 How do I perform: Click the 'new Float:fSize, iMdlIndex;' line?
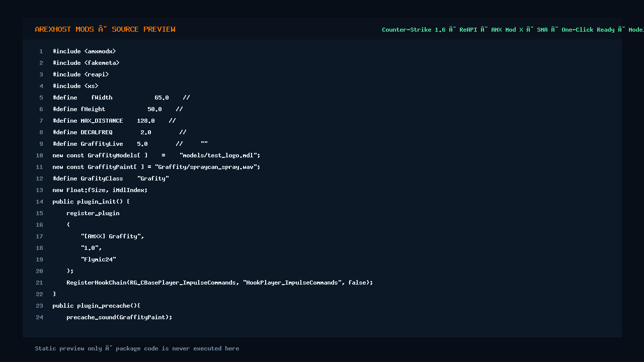pos(100,190)
